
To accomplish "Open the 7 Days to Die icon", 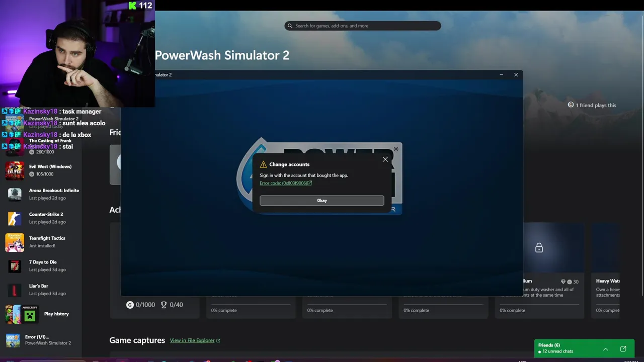I will pos(15,266).
